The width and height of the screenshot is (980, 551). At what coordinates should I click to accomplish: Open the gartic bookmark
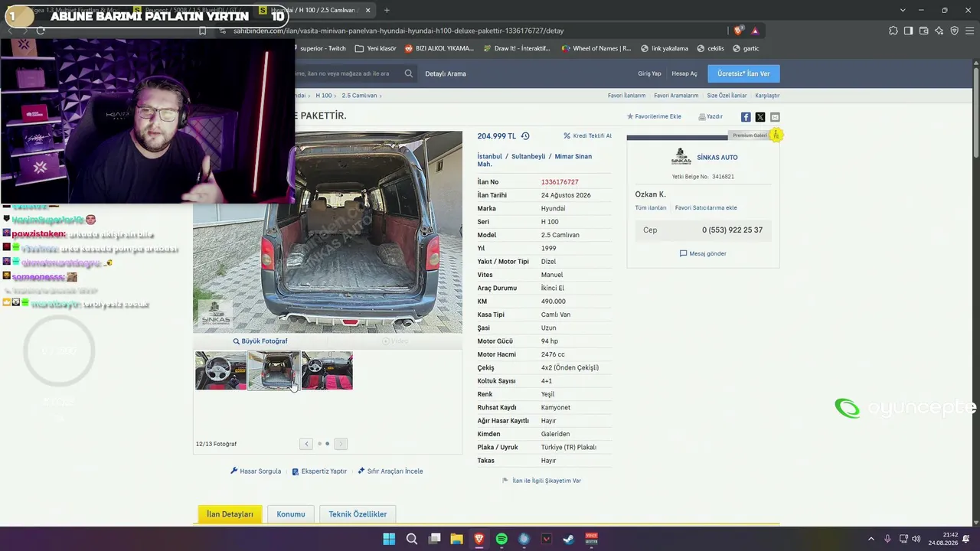coord(746,48)
